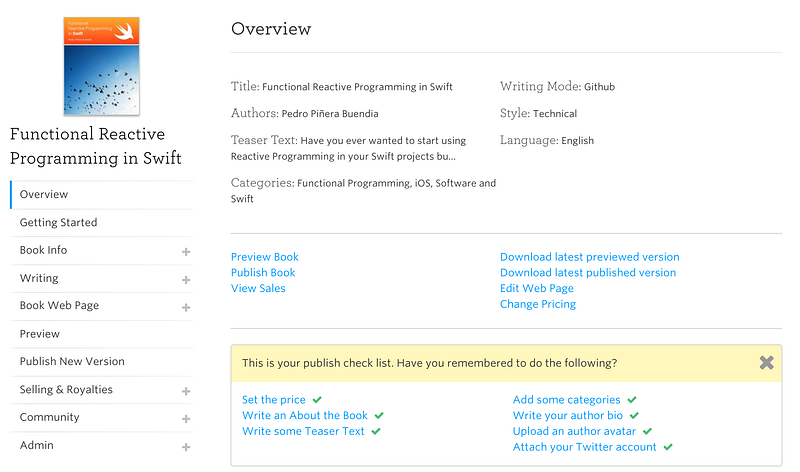Open the Change Pricing link

coord(538,304)
